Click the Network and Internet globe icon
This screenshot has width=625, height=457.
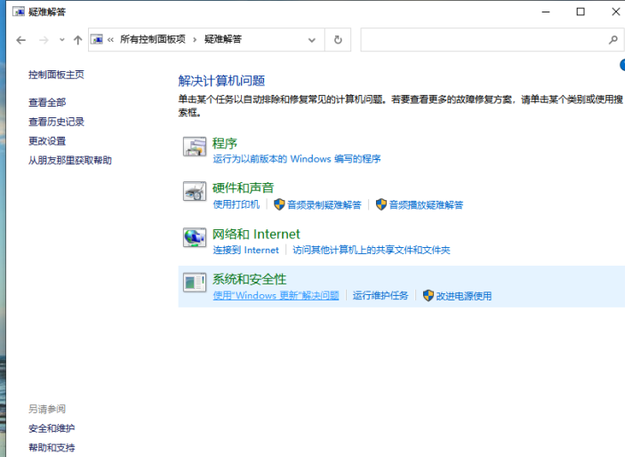coord(195,237)
